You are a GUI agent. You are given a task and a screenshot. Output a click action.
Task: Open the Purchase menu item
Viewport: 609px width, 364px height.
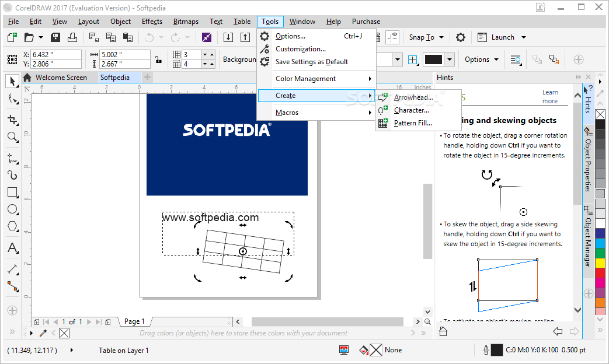coord(366,22)
